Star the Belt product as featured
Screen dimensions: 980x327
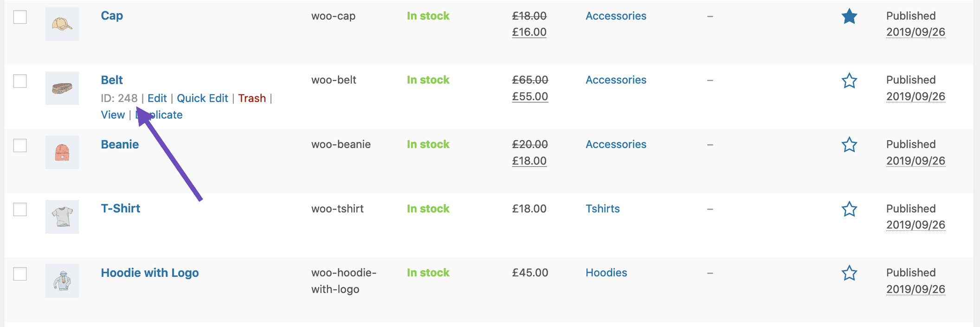tap(849, 81)
